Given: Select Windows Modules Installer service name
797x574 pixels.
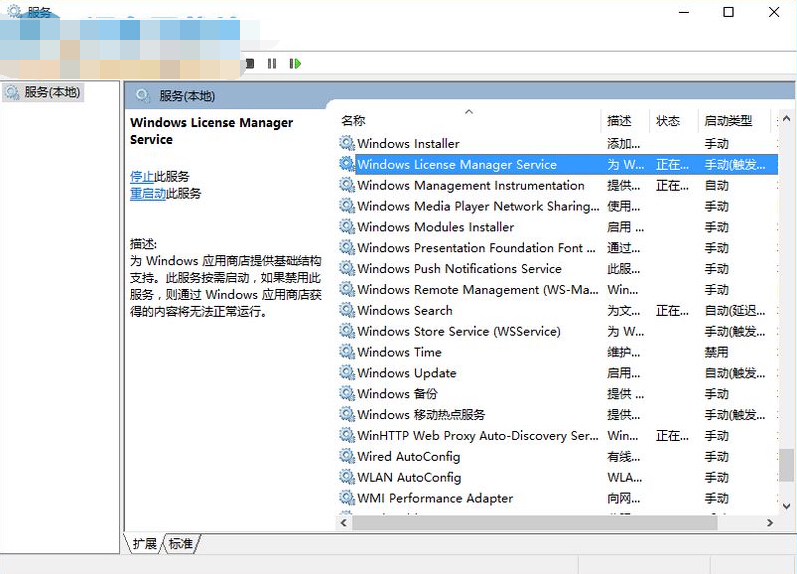Looking at the screenshot, I should coord(436,227).
